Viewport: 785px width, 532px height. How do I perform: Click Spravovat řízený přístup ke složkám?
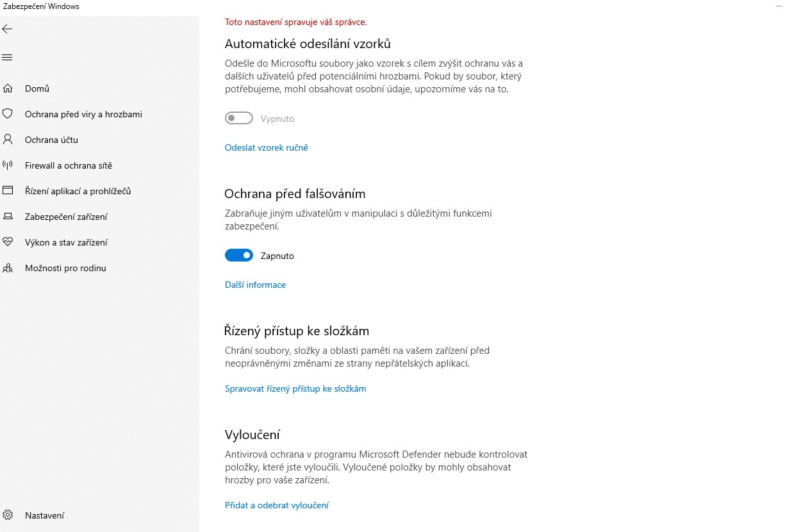[295, 388]
